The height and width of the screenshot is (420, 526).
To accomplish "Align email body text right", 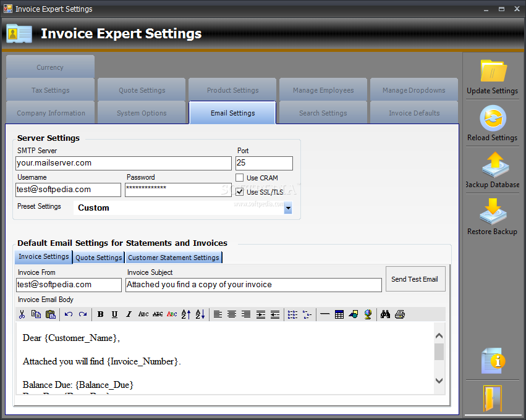I will point(246,314).
